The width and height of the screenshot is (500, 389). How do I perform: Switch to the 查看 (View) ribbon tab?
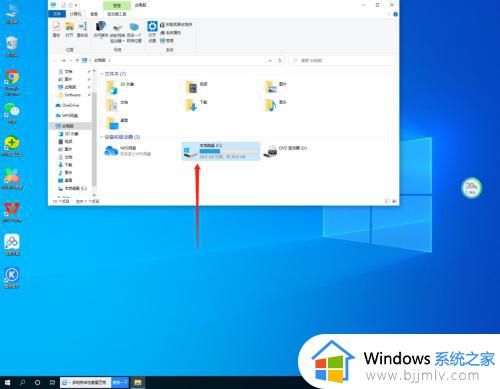pyautogui.click(x=94, y=14)
